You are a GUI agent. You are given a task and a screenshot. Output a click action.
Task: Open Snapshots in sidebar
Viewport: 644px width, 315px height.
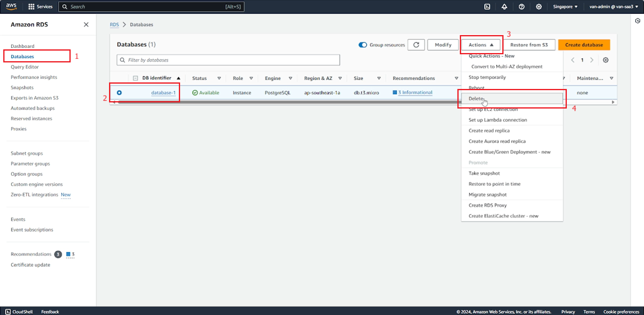[x=22, y=88]
